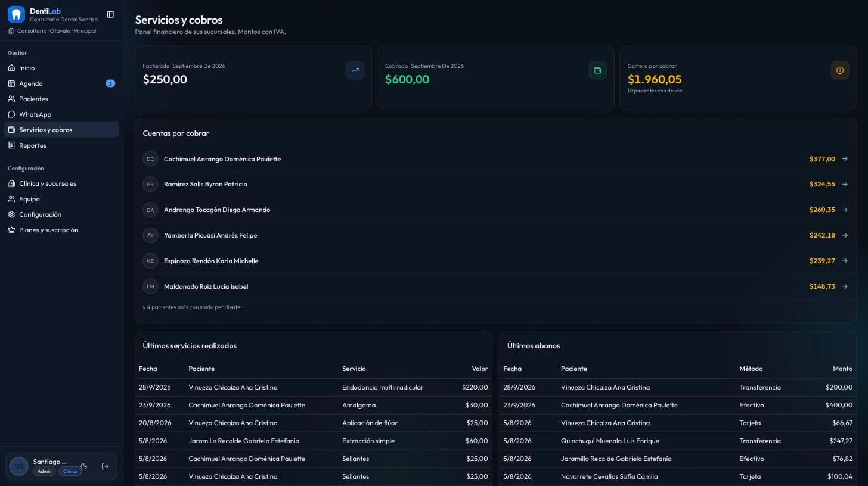Open Yamberla Picuasi Andrés Felipe account row
Screen dimensions: 868x486
point(495,235)
